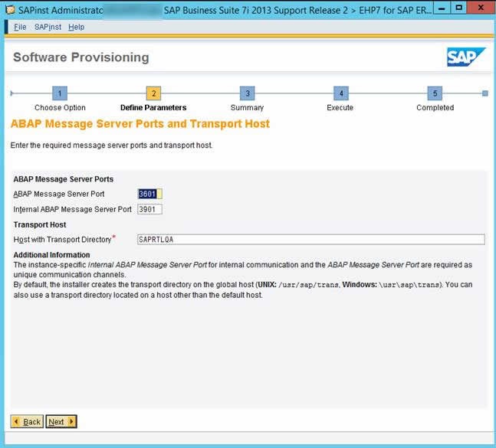Viewport: 496px width, 448px height.
Task: Click the SAPinst title bar application icon
Action: (x=10, y=10)
